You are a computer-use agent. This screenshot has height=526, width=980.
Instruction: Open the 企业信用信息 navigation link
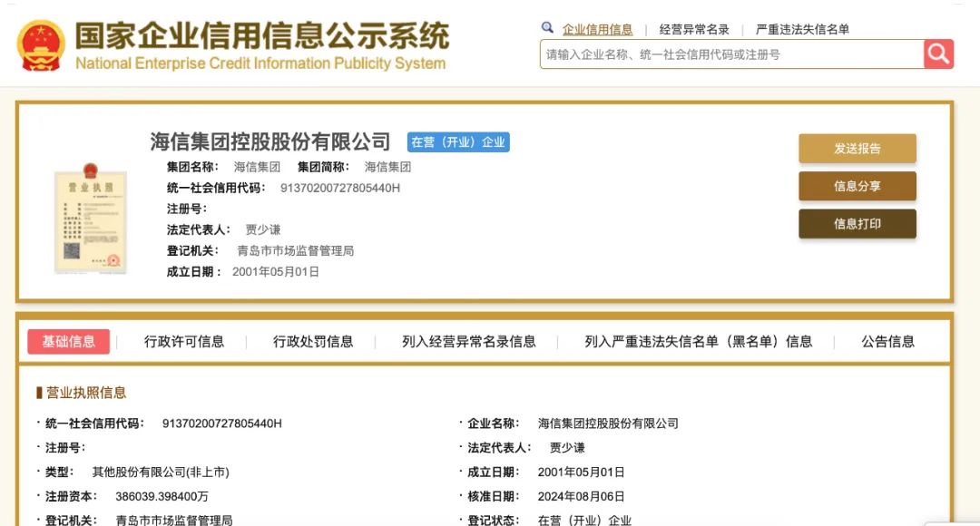(x=598, y=28)
